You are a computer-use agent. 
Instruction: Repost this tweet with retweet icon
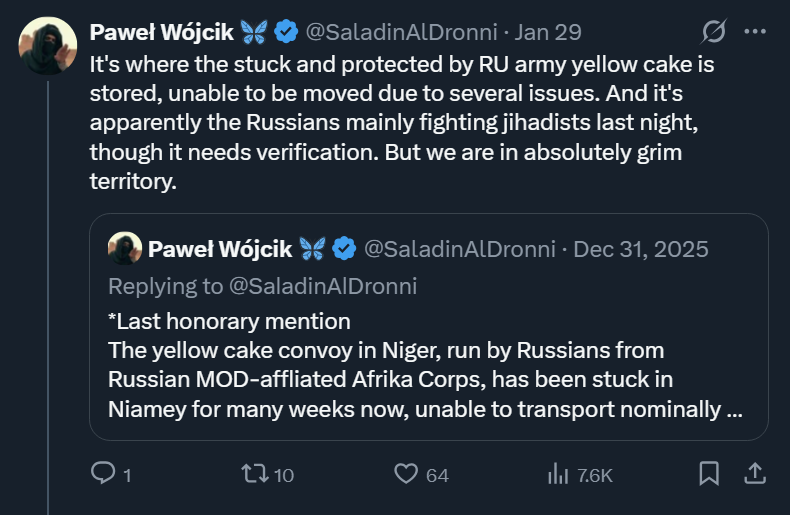point(256,473)
